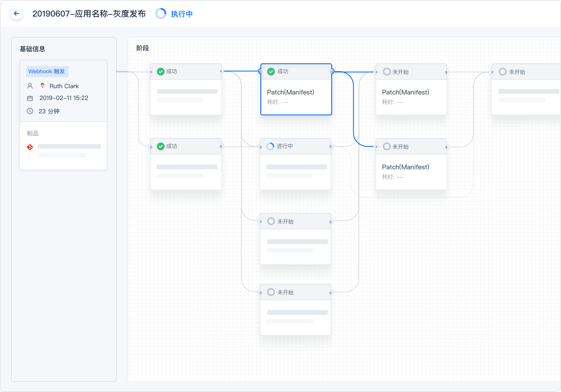Click the right output port of selected 成功 node
The height and width of the screenshot is (392, 561).
332,72
